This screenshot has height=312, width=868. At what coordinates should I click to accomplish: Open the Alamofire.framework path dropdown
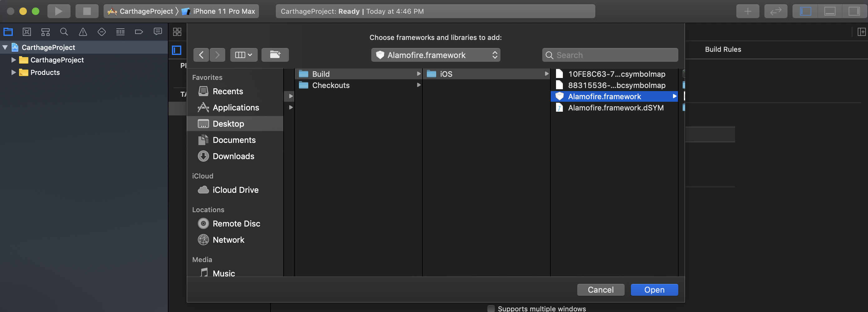(436, 55)
